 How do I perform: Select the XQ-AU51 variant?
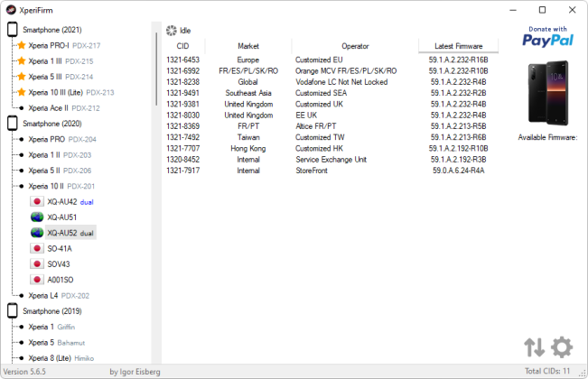(x=62, y=217)
